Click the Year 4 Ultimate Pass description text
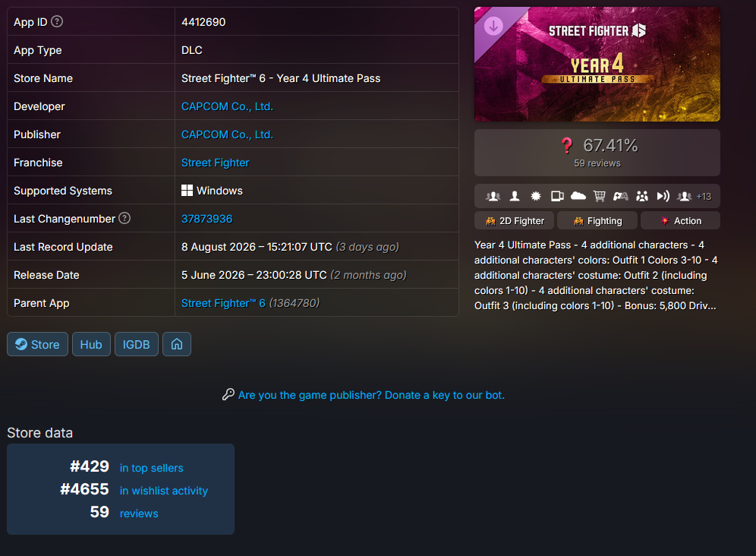This screenshot has width=756, height=556. click(x=597, y=275)
